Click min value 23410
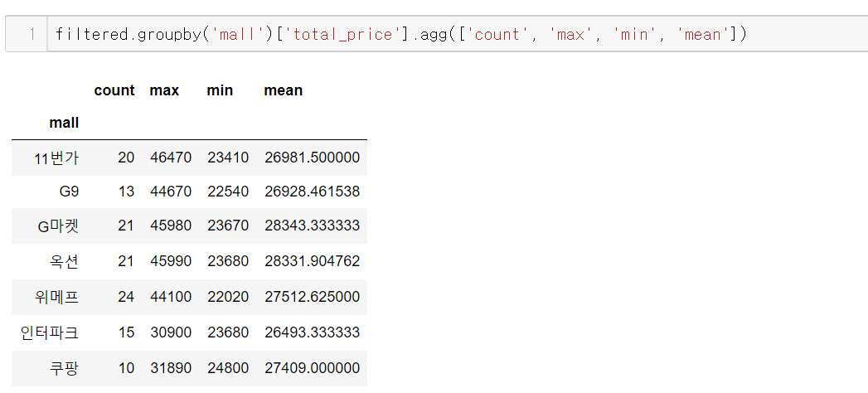Image resolution: width=868 pixels, height=393 pixels. [x=228, y=158]
